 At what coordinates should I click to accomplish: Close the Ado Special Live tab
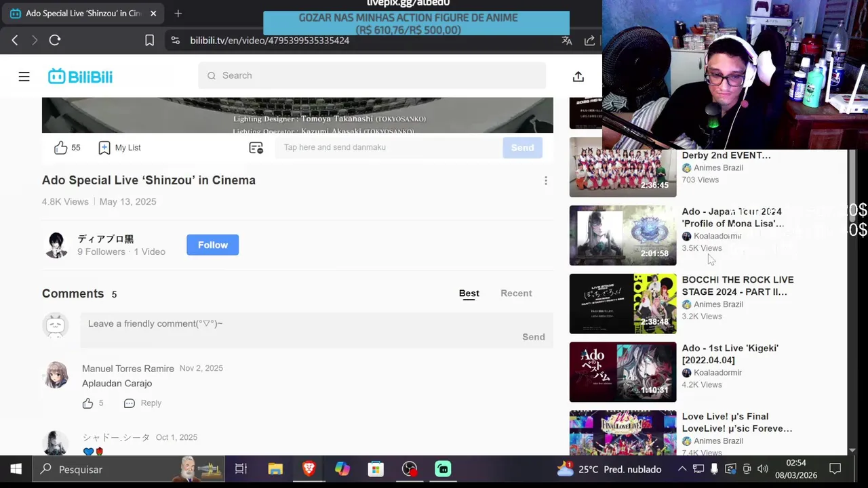click(153, 14)
